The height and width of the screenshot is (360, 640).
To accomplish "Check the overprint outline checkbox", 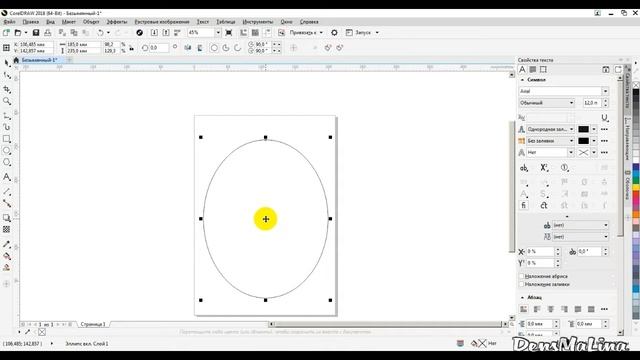I will [x=522, y=276].
